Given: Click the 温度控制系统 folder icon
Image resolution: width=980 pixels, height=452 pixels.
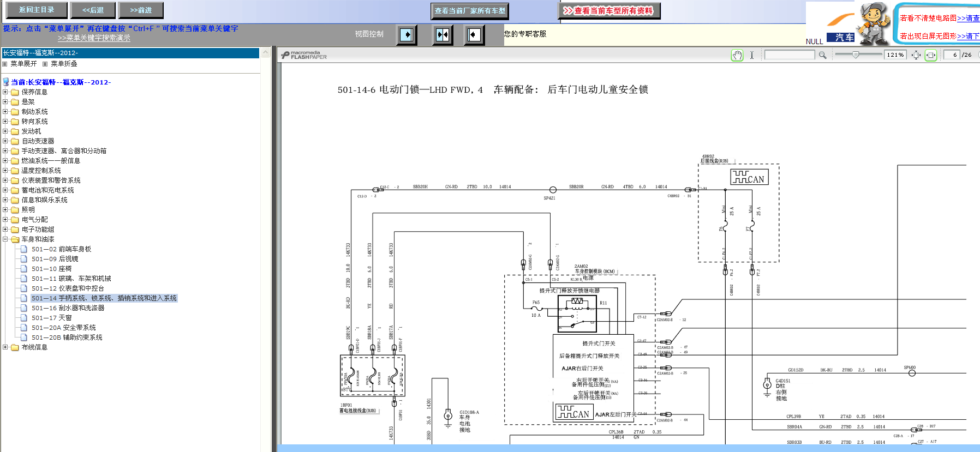Looking at the screenshot, I should point(15,171).
